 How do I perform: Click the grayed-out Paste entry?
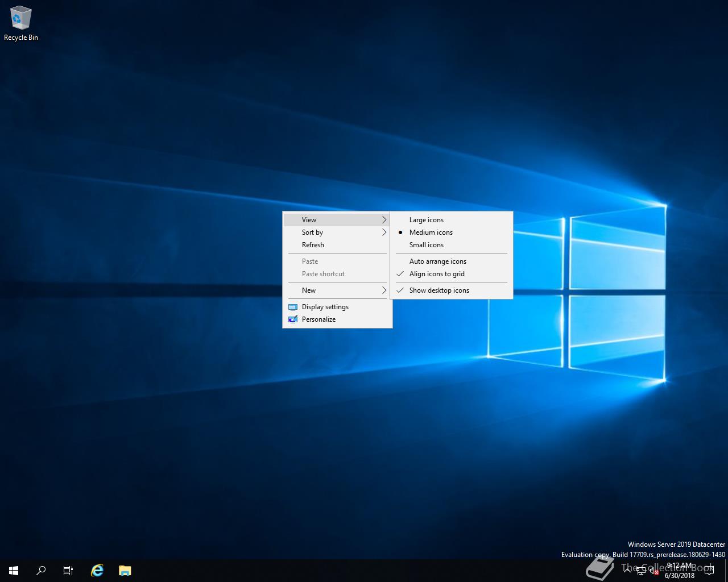coord(337,261)
